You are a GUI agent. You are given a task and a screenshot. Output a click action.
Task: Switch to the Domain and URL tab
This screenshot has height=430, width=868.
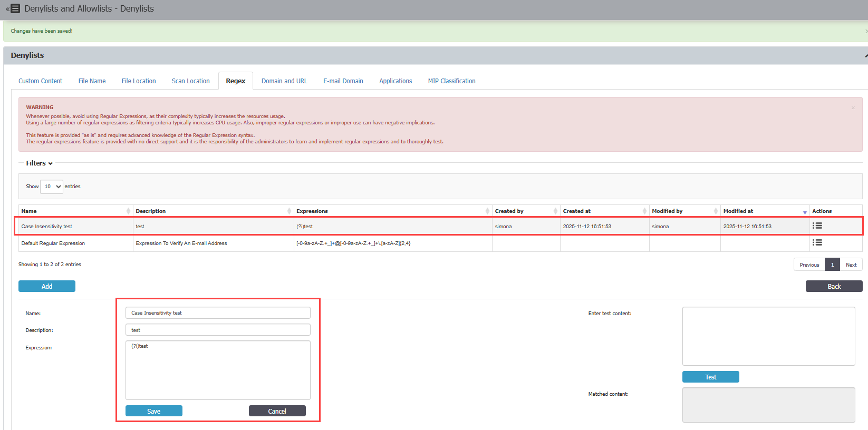tap(284, 81)
